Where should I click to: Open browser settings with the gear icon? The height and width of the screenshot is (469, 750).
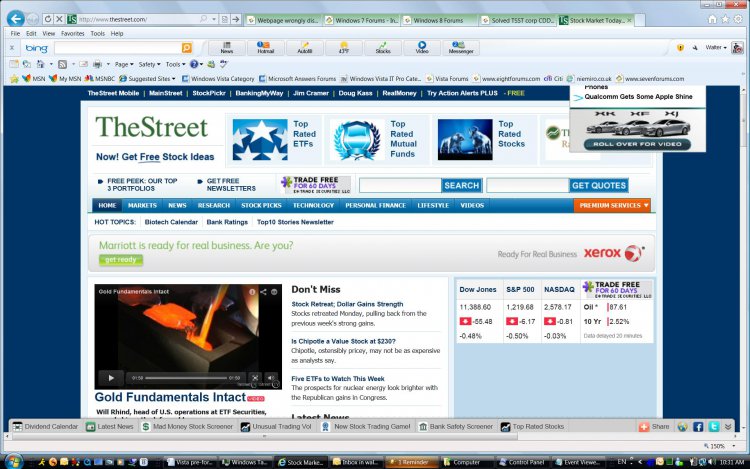tap(738, 19)
